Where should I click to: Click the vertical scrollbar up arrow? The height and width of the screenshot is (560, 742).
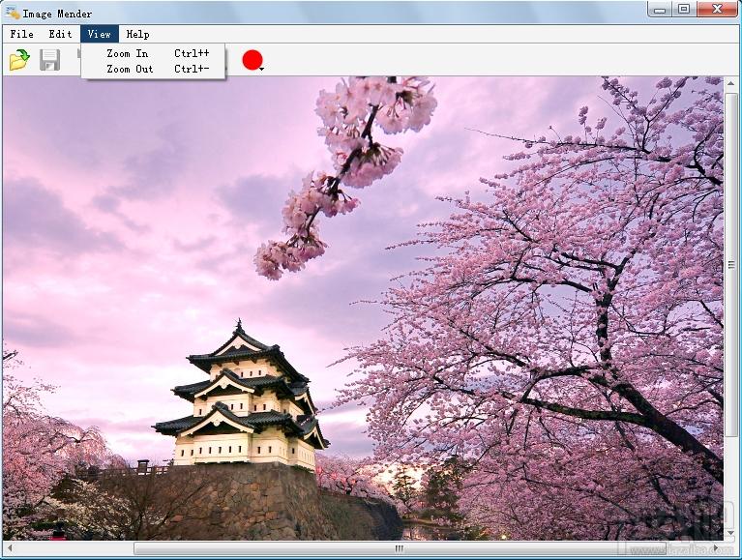tap(731, 84)
